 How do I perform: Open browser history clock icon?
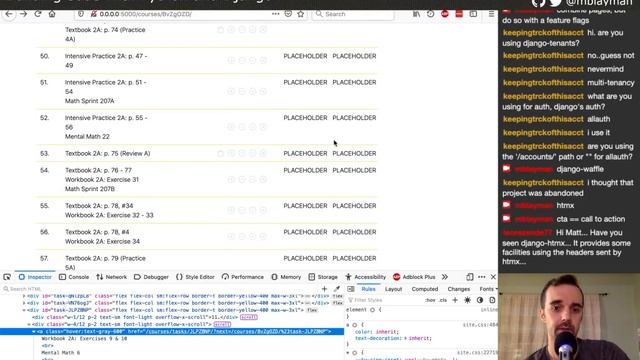pyautogui.click(x=430, y=14)
